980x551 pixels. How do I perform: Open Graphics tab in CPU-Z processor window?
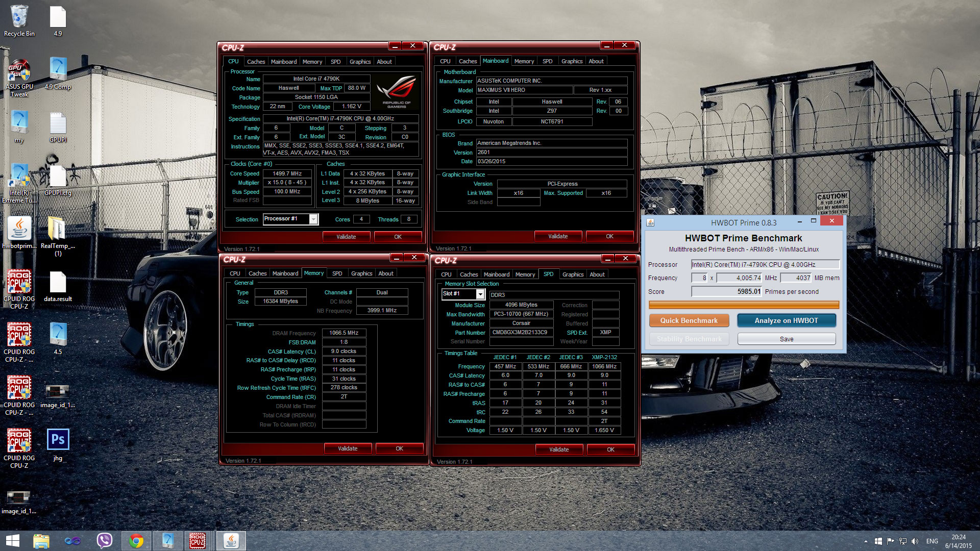pyautogui.click(x=360, y=62)
